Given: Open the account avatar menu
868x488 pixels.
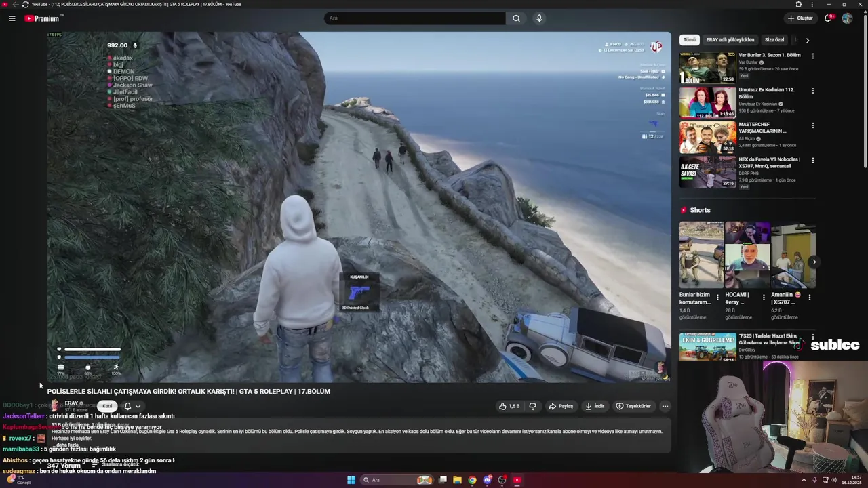Looking at the screenshot, I should [847, 18].
